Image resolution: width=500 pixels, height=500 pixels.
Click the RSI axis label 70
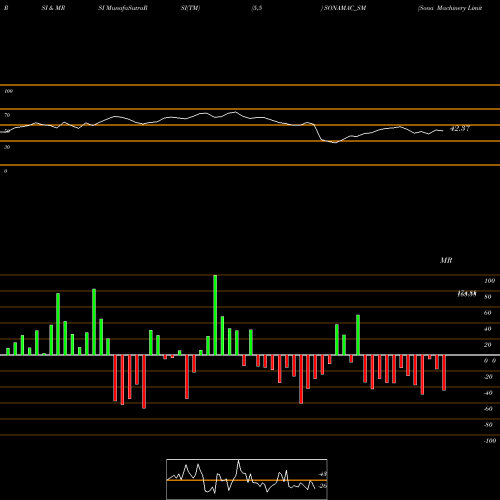(7, 115)
